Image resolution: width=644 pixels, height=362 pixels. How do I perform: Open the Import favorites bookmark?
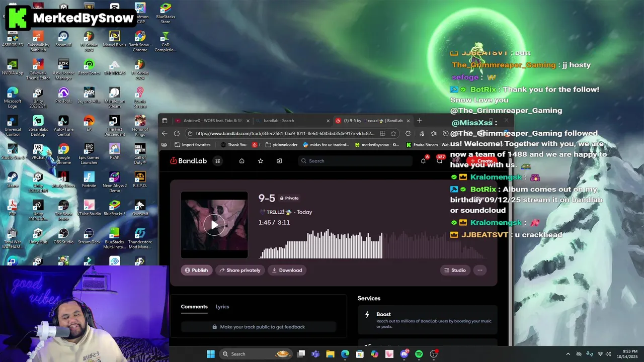[x=193, y=145]
